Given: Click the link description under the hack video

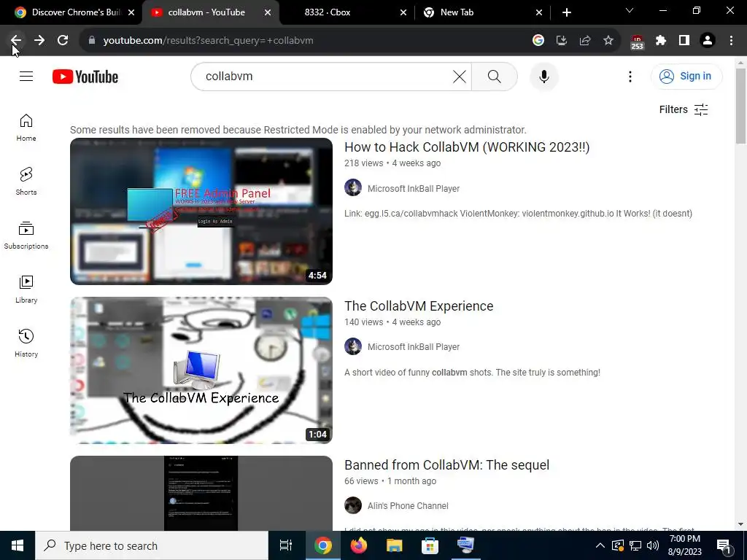Looking at the screenshot, I should (519, 214).
